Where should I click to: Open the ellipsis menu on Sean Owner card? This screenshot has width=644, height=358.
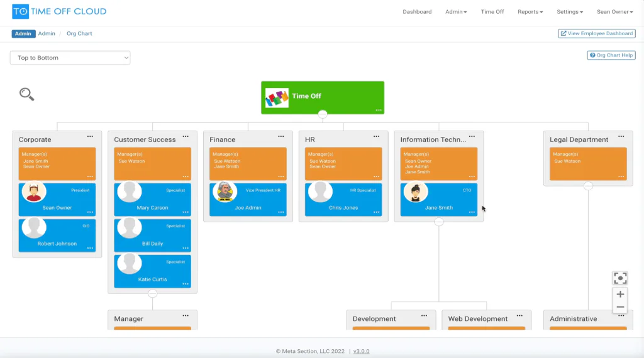click(x=90, y=212)
